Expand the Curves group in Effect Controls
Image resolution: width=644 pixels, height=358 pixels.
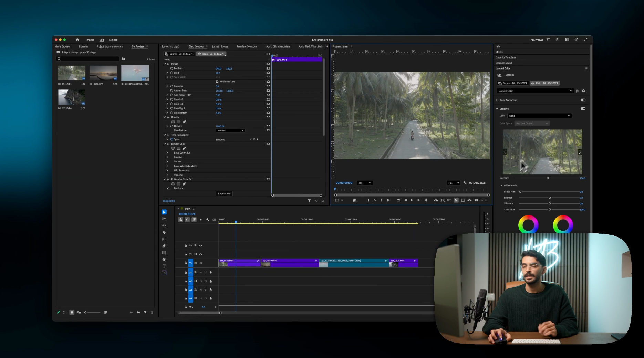pyautogui.click(x=167, y=161)
